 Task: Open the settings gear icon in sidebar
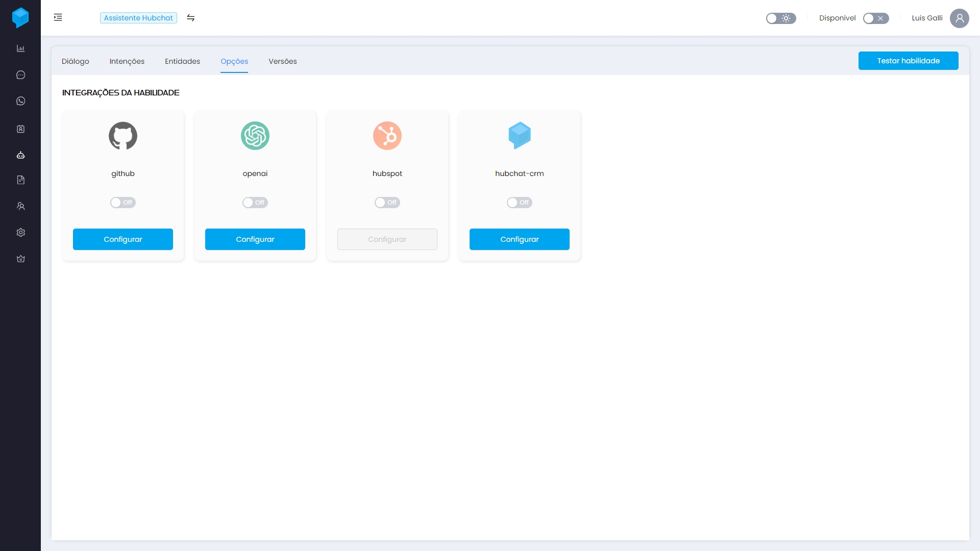click(21, 233)
